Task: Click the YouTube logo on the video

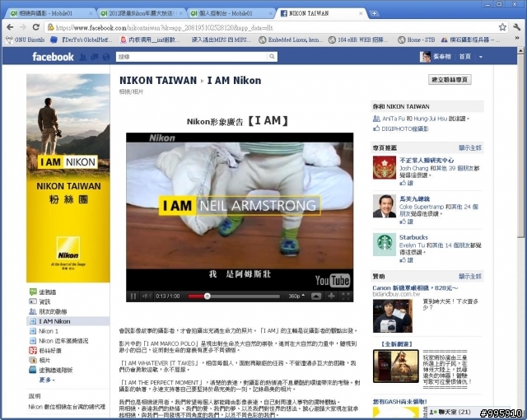Action: click(332, 280)
